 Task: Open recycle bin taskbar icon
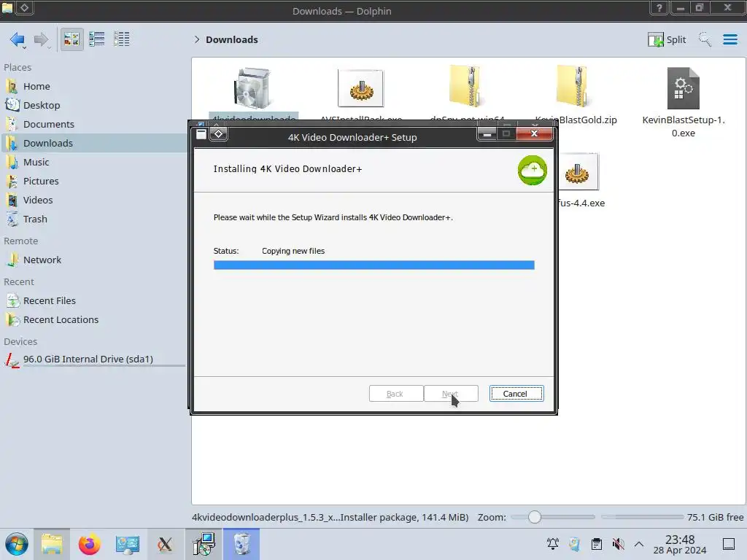241,544
